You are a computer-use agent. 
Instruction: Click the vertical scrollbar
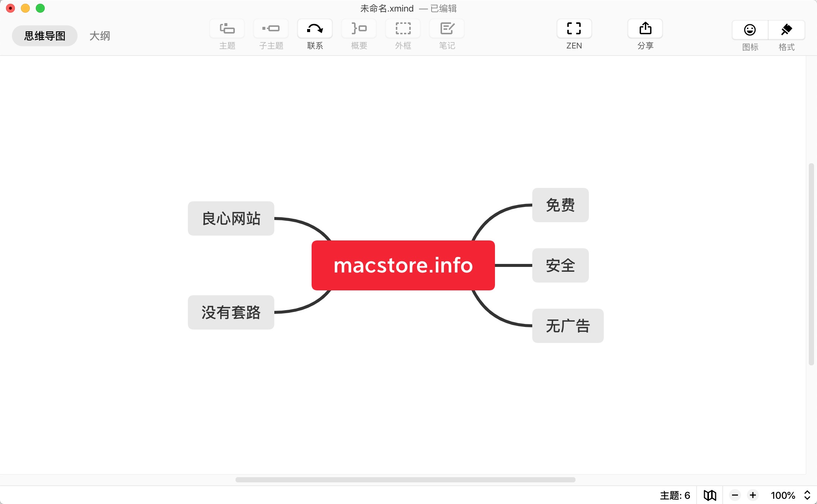click(811, 264)
